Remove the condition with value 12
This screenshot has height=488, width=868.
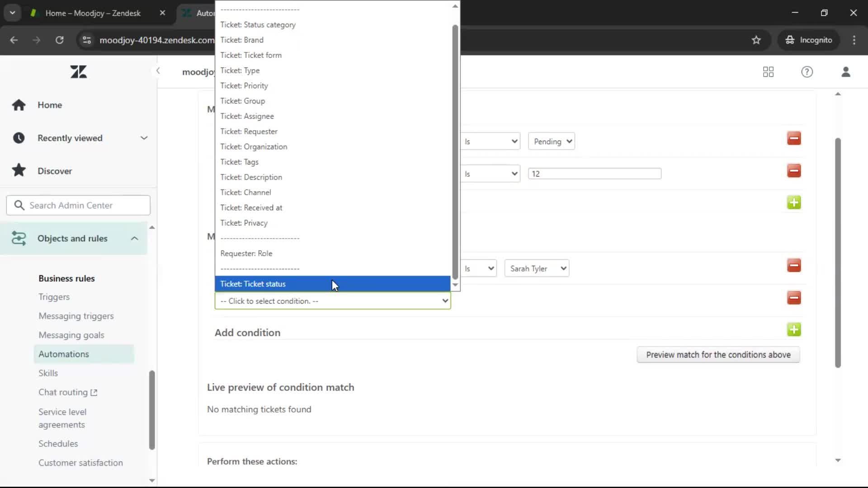click(x=794, y=171)
